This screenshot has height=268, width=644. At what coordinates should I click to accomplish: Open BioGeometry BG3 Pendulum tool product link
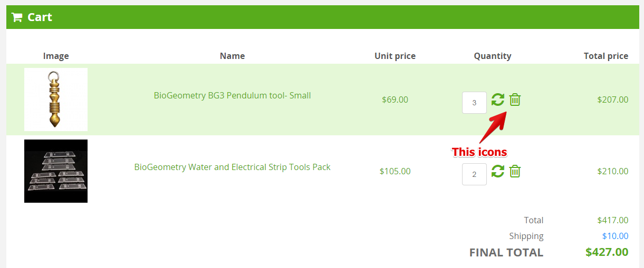tap(232, 95)
